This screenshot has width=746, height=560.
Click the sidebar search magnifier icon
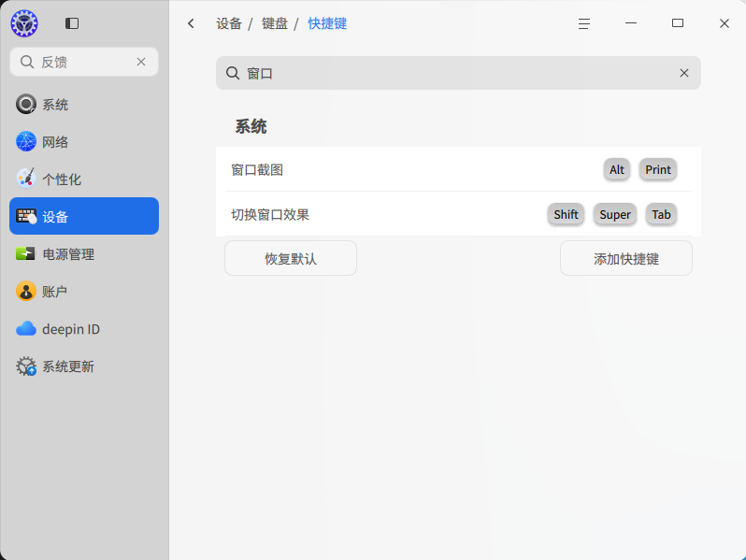(x=27, y=62)
